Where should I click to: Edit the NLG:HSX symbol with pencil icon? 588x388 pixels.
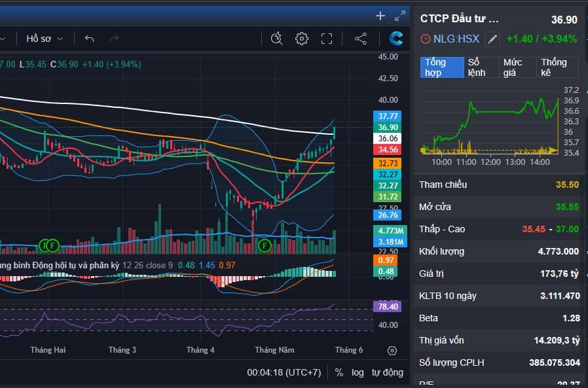[492, 39]
